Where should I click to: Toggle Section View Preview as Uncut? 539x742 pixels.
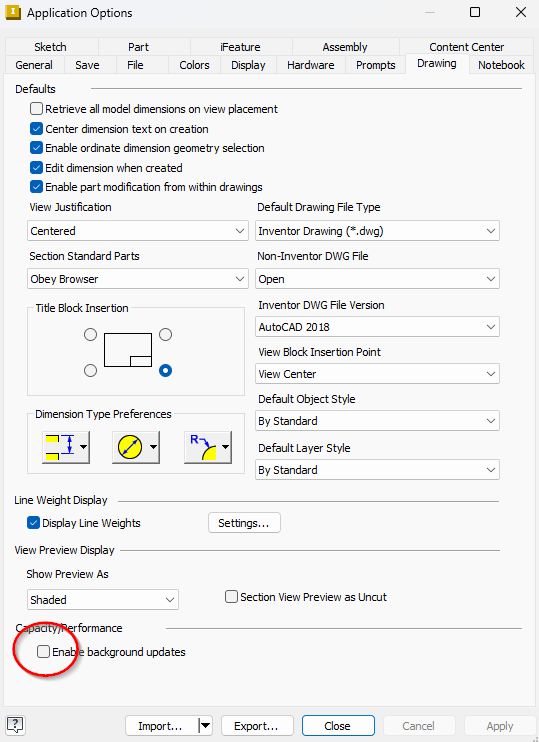click(231, 597)
